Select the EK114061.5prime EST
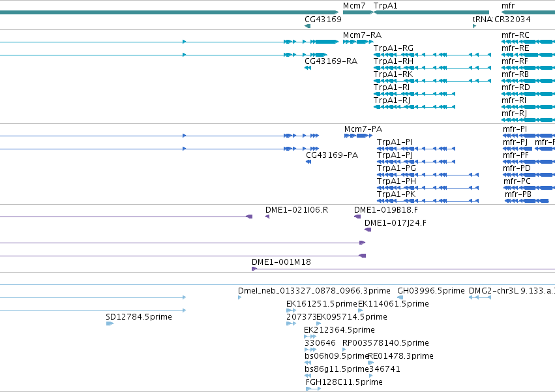This screenshot has height=392, width=555. [360, 310]
